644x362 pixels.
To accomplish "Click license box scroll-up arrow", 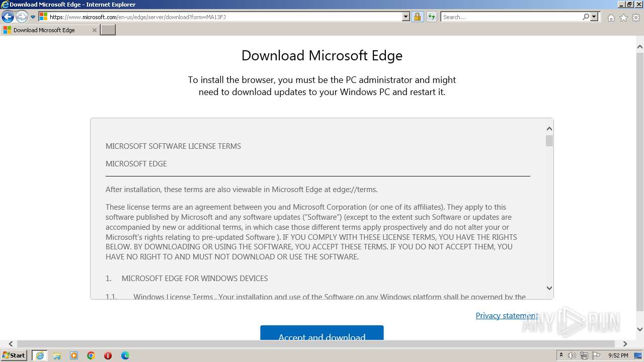I will point(549,129).
